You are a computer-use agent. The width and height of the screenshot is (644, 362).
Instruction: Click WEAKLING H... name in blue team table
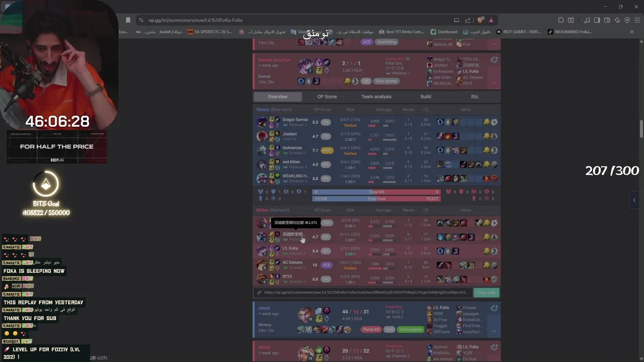295,176
